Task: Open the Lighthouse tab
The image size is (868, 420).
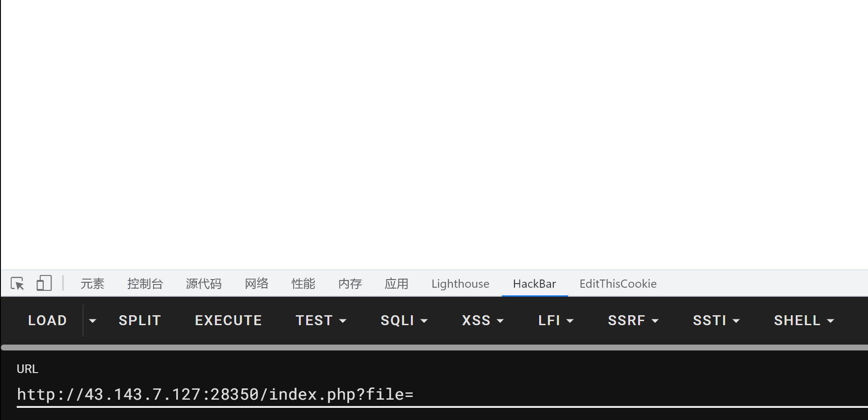Action: tap(460, 284)
